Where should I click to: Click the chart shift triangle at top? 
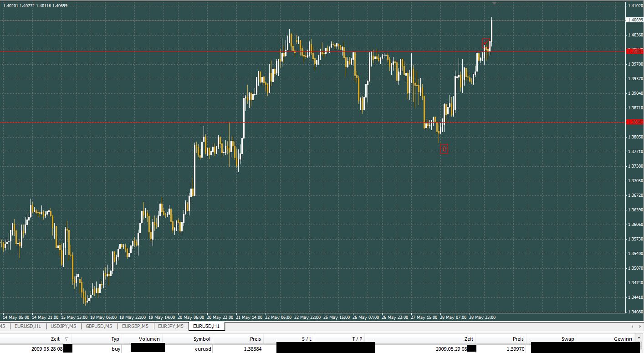tap(494, 4)
